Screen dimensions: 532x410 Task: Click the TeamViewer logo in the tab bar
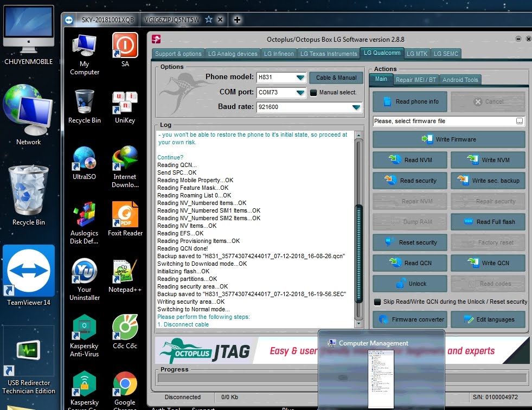coord(69,20)
